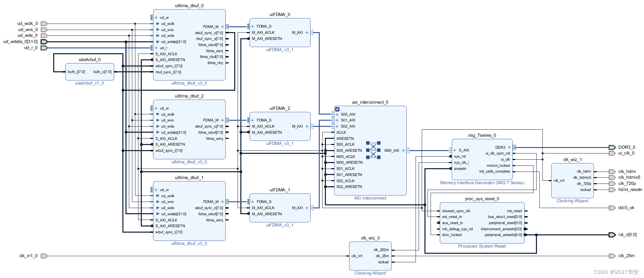Select the clk_hdmi output port symbol
This screenshot has width=644, height=278.
(612, 172)
